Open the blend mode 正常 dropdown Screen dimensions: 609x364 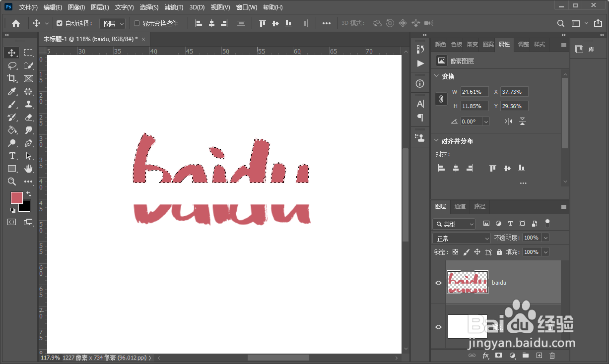pyautogui.click(x=462, y=238)
